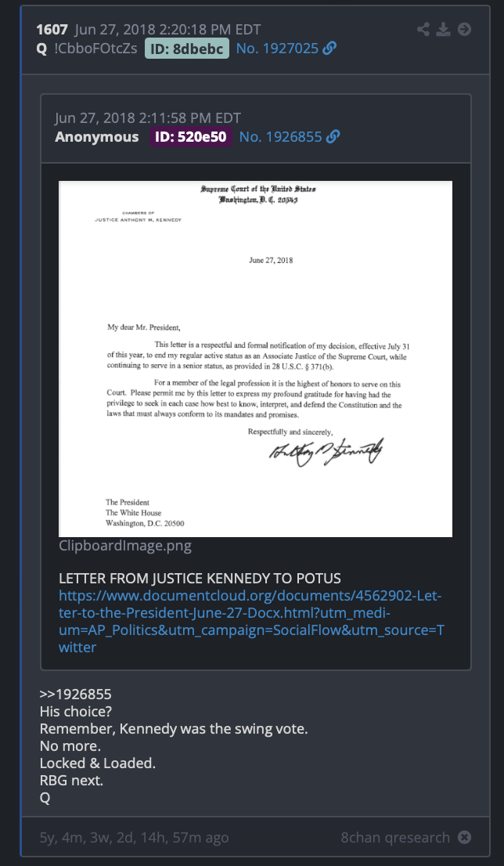Open post link No. 1927025
Screen dimensions: 504x866
point(277,49)
